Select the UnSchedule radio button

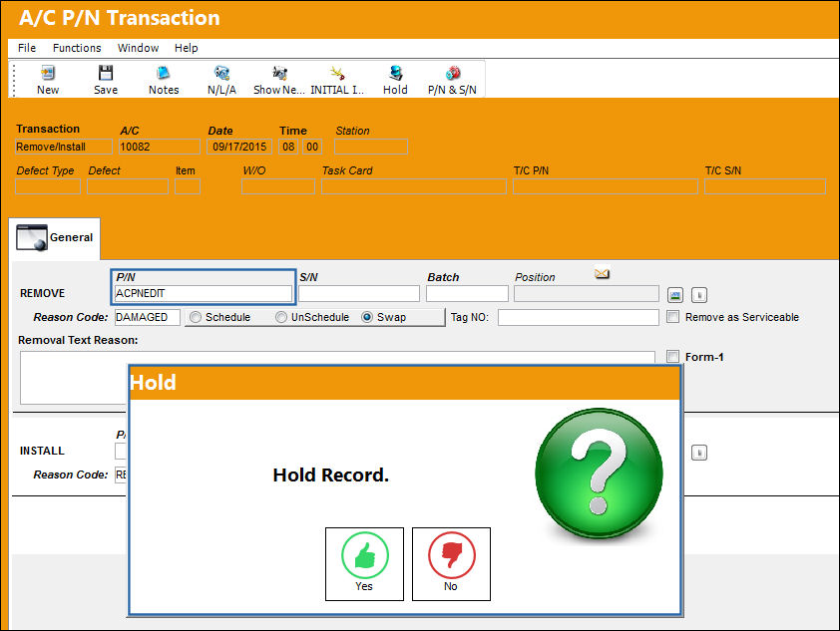coord(281,317)
